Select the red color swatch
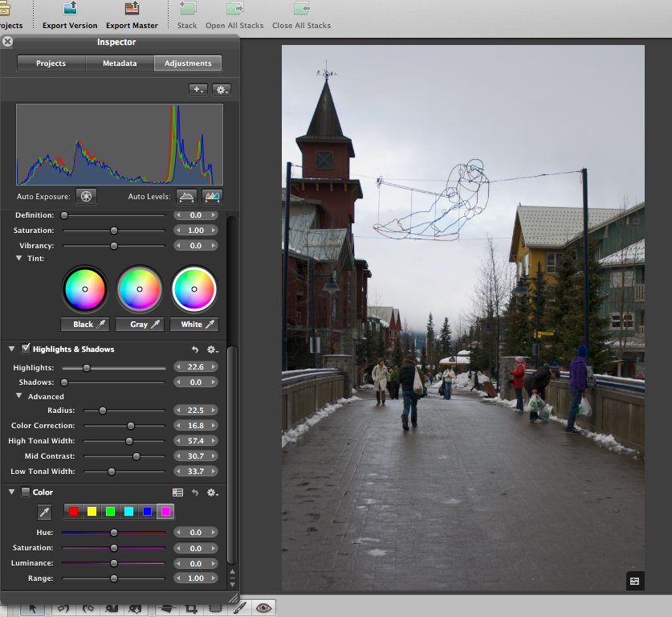Image resolution: width=672 pixels, height=617 pixels. click(x=74, y=512)
